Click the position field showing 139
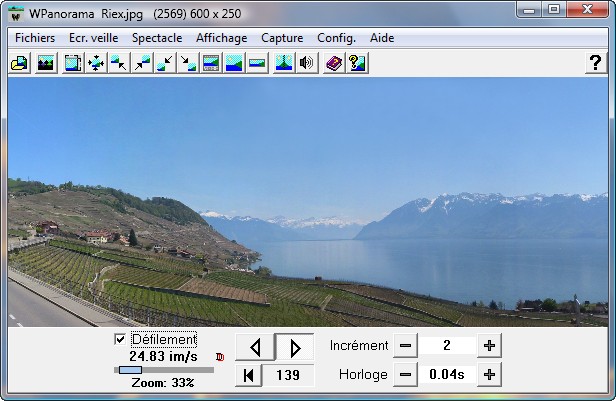The image size is (616, 401). tap(288, 375)
